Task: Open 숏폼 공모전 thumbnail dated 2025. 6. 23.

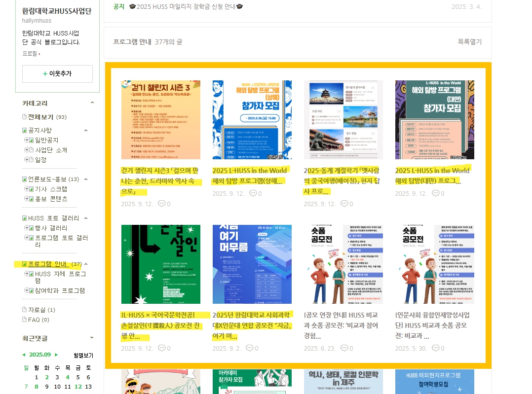Action: [343, 264]
